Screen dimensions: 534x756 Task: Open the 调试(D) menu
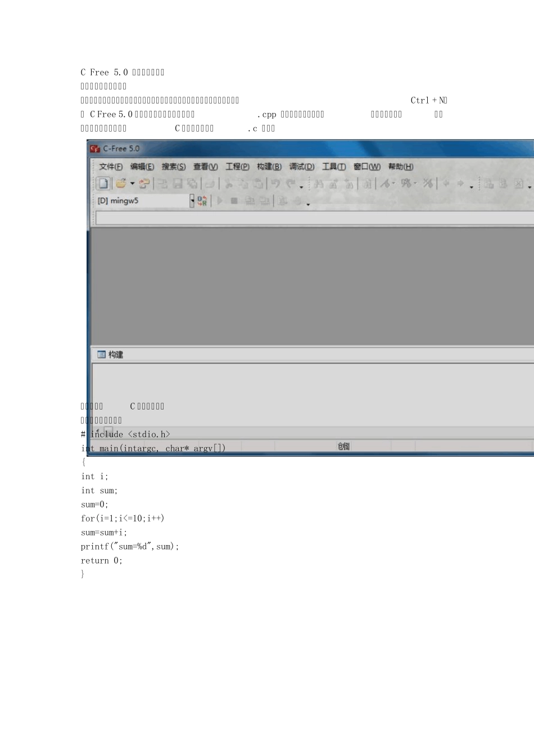[302, 166]
